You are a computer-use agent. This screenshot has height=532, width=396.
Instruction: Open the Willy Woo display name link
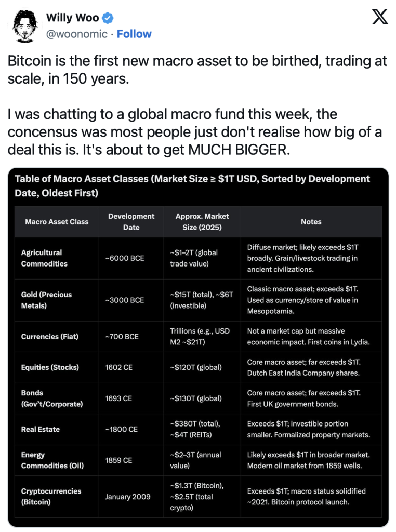tap(72, 18)
